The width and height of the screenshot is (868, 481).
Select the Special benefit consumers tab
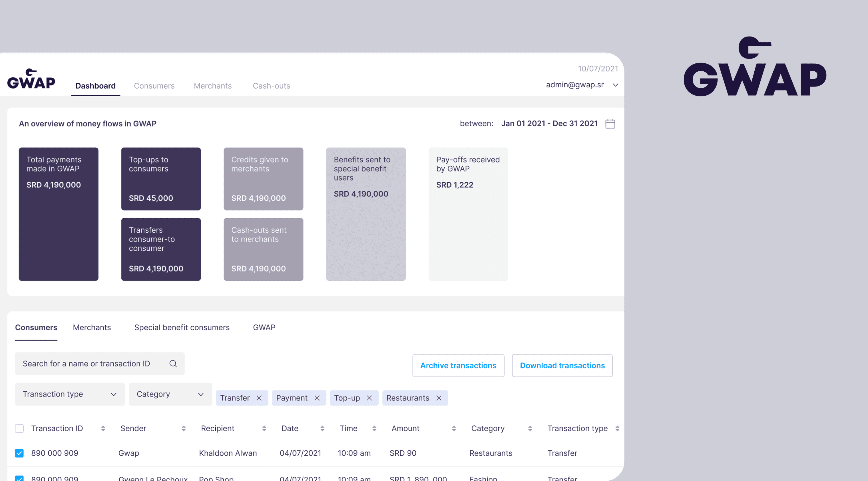182,327
